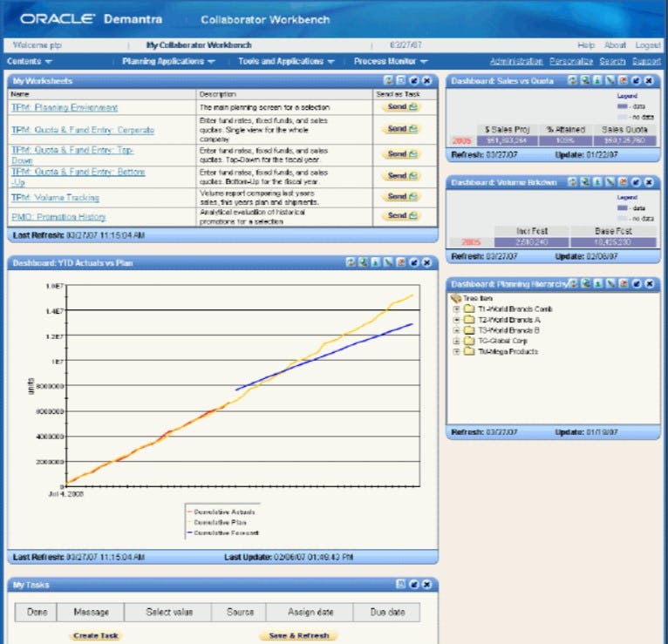Go to Administration

(x=516, y=61)
